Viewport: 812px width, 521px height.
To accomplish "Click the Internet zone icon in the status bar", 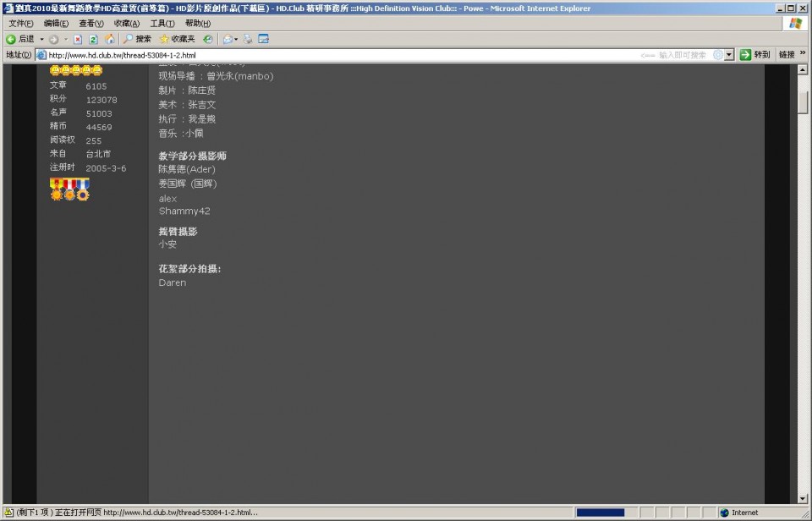I will [x=723, y=512].
